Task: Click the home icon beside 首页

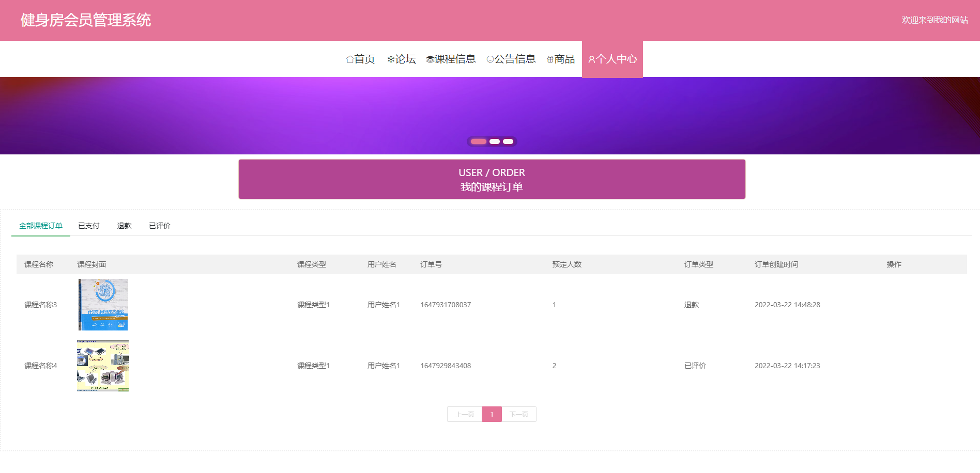Action: point(350,59)
